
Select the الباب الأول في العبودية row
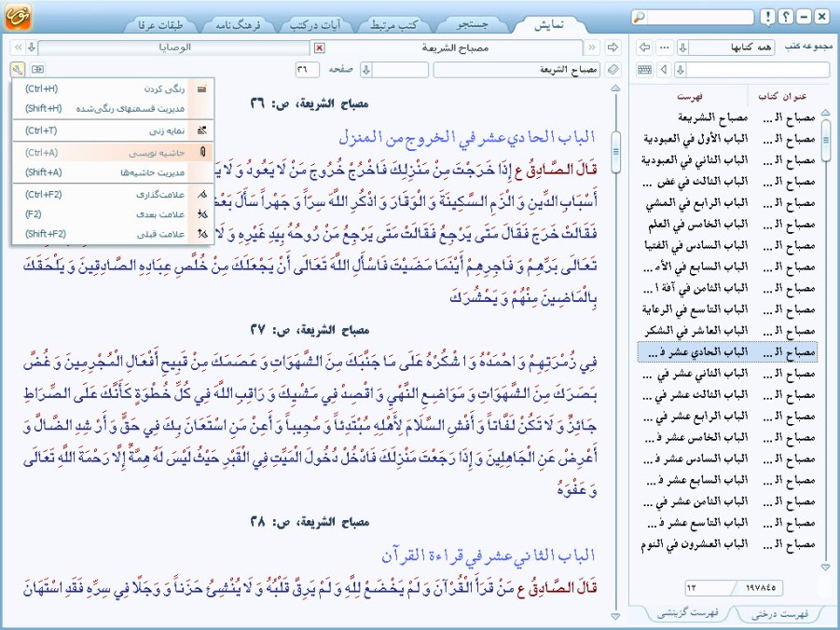[x=727, y=139]
